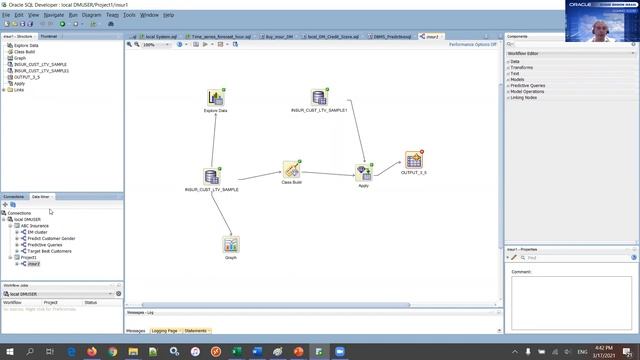Click the Performance Options Off link

[473, 44]
